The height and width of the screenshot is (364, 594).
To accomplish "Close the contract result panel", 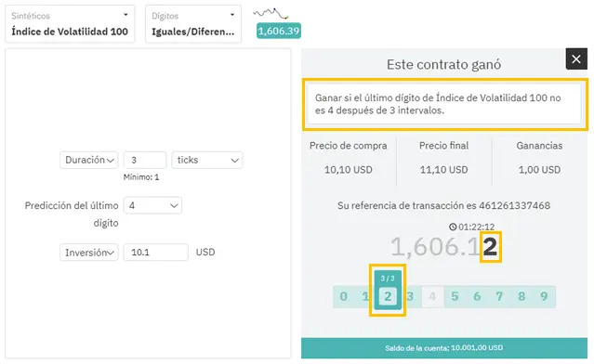I will click(x=576, y=59).
